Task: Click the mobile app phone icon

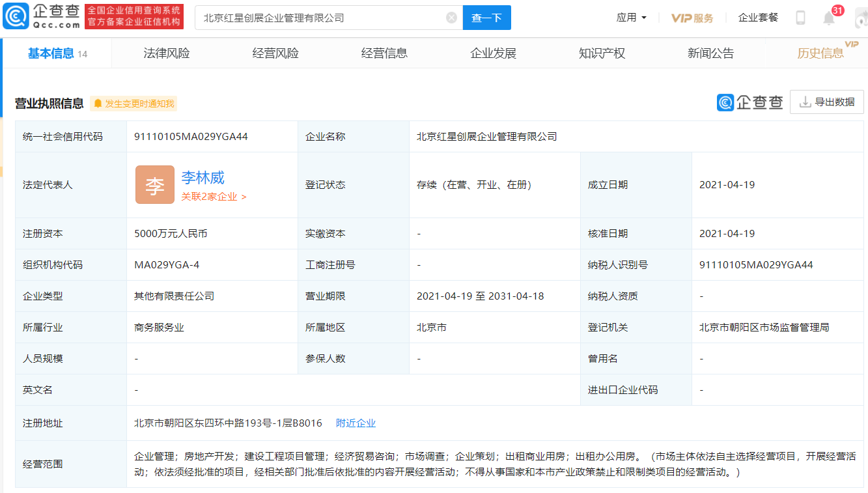Action: (x=800, y=18)
